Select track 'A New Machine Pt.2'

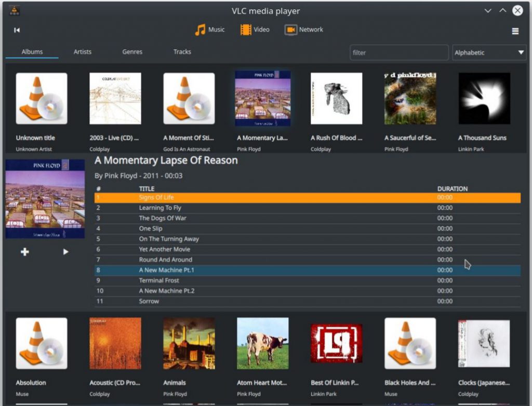click(308, 291)
